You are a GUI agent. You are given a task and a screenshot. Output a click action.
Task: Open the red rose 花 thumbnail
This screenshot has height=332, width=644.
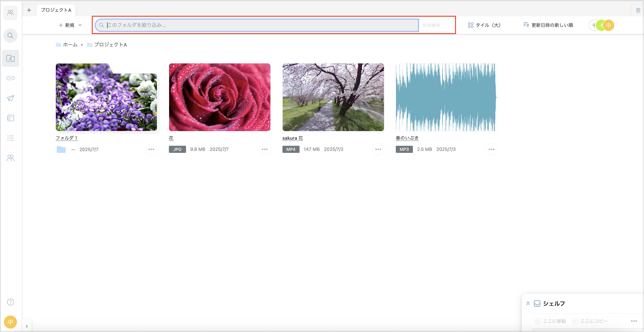tap(220, 97)
